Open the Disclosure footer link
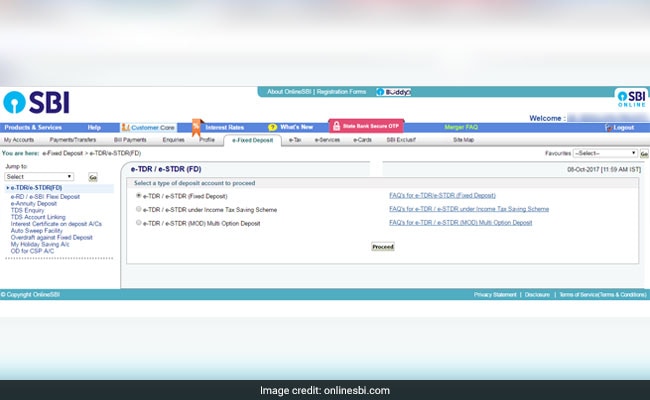Viewport: 650px width, 400px height. (x=537, y=295)
